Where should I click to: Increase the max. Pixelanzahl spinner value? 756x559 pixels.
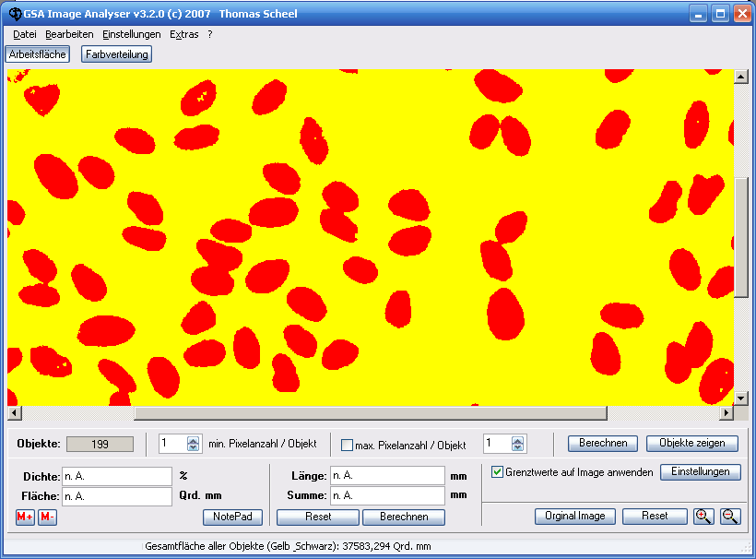pyautogui.click(x=518, y=440)
